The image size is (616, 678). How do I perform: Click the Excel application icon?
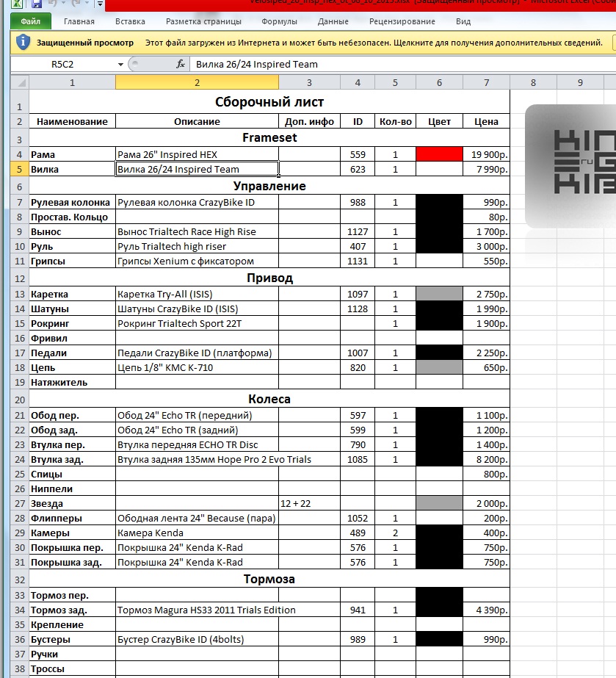point(16,3)
